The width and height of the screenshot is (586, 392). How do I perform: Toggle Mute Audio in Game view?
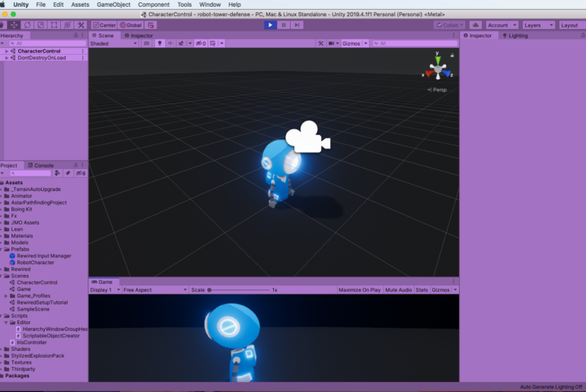click(398, 290)
